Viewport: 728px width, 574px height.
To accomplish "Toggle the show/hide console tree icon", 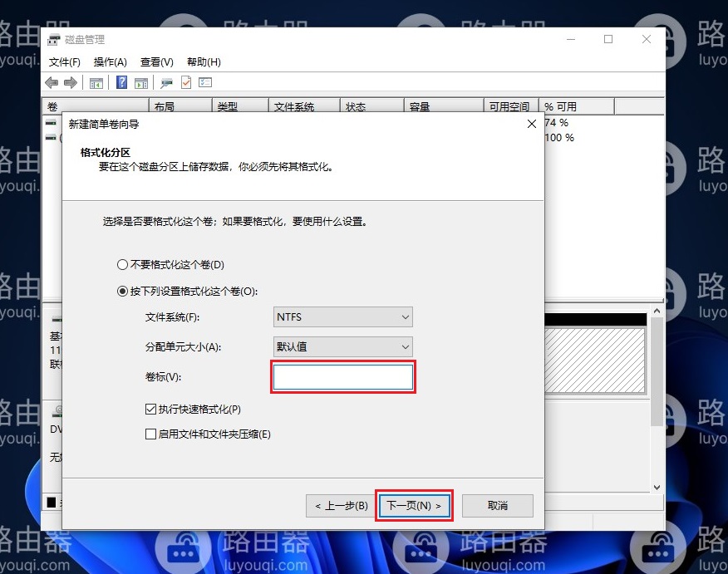I will coord(96,83).
